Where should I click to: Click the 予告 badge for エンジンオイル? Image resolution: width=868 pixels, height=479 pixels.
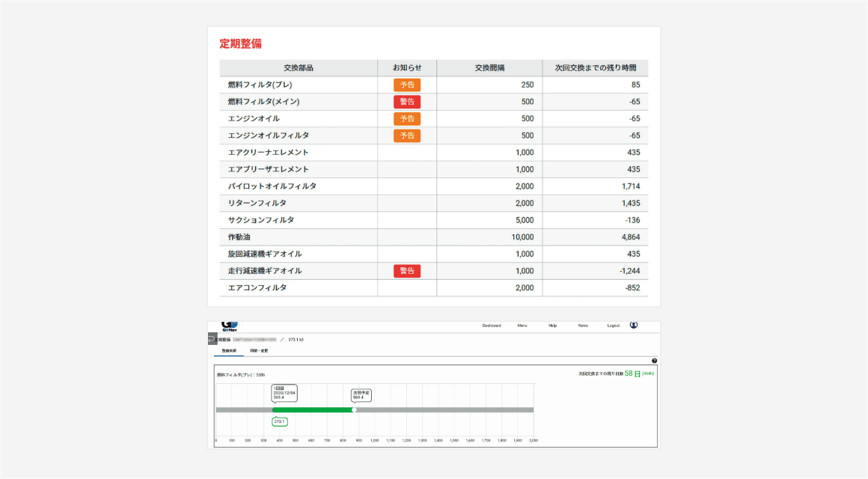407,118
